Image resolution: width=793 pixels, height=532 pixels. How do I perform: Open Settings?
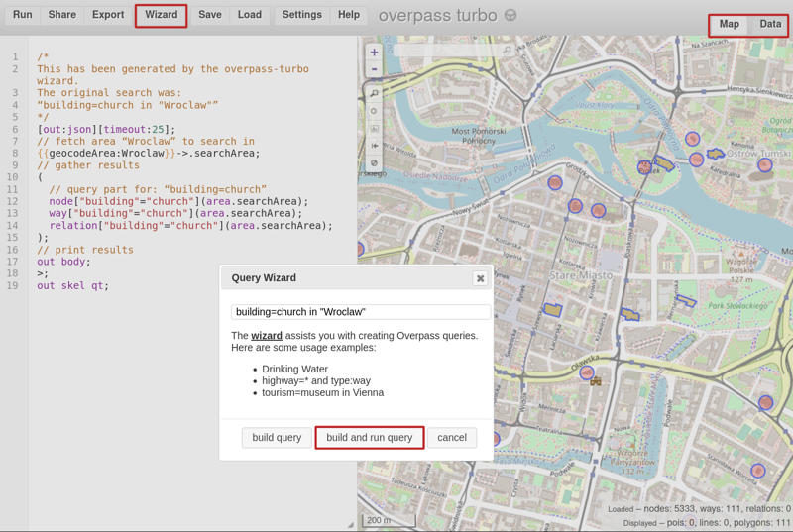click(x=302, y=15)
